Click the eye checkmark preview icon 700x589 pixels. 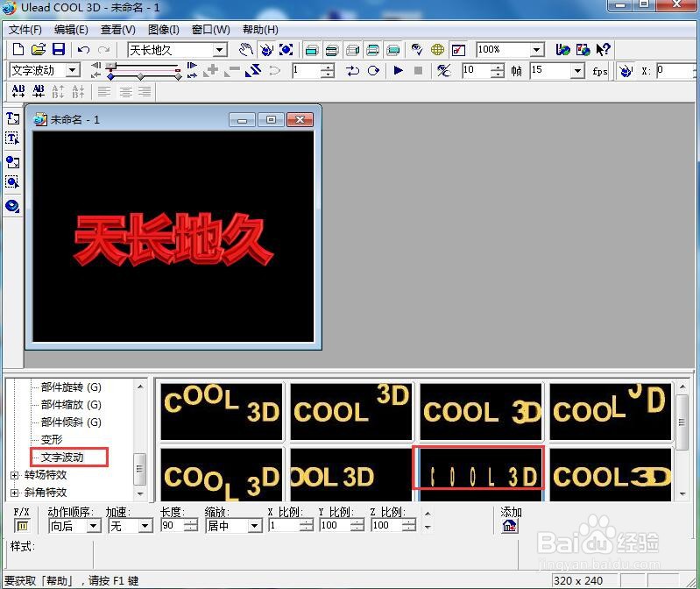[416, 50]
